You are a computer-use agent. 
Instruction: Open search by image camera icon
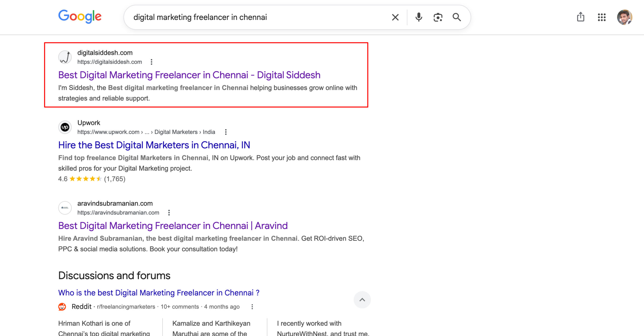click(438, 17)
